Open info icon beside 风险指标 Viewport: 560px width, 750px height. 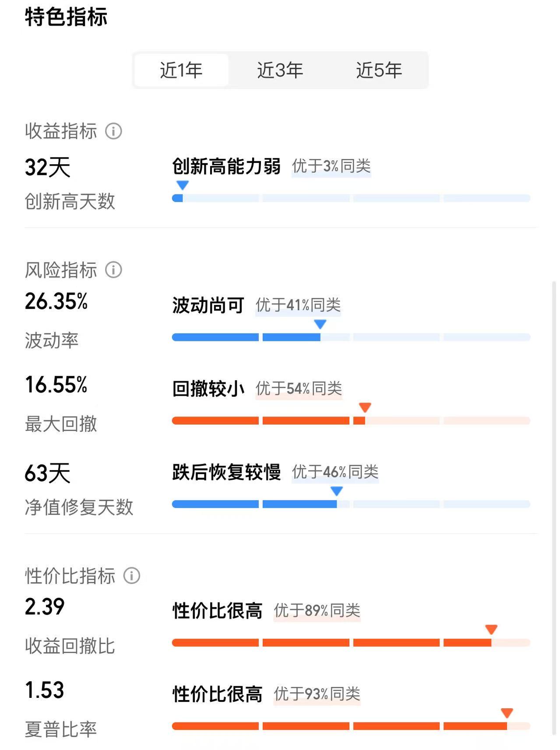click(113, 270)
